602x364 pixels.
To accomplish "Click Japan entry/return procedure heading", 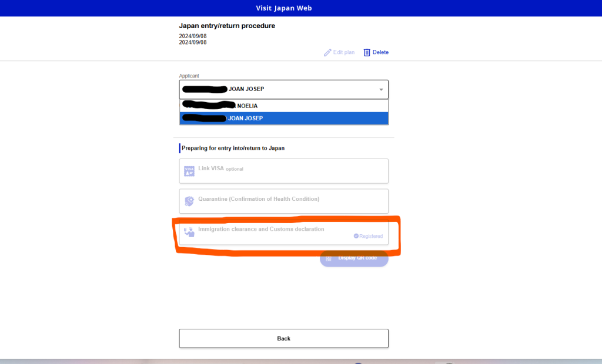I will point(227,26).
